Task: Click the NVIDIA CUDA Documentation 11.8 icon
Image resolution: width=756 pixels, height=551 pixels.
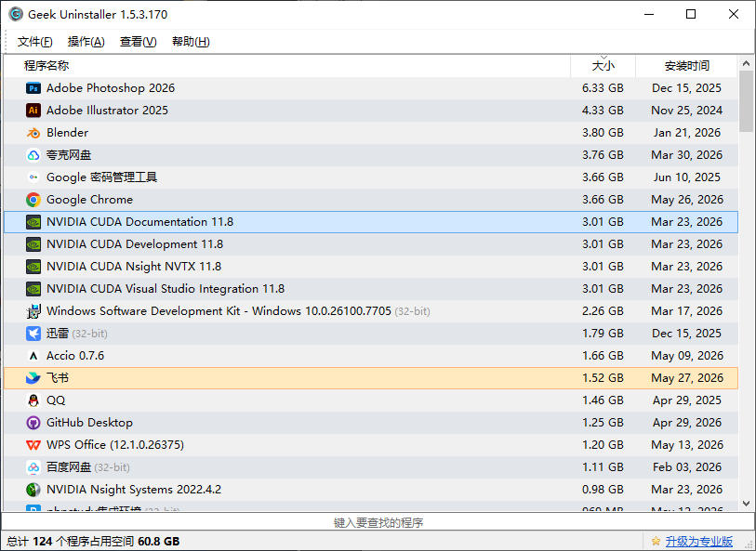Action: click(33, 222)
